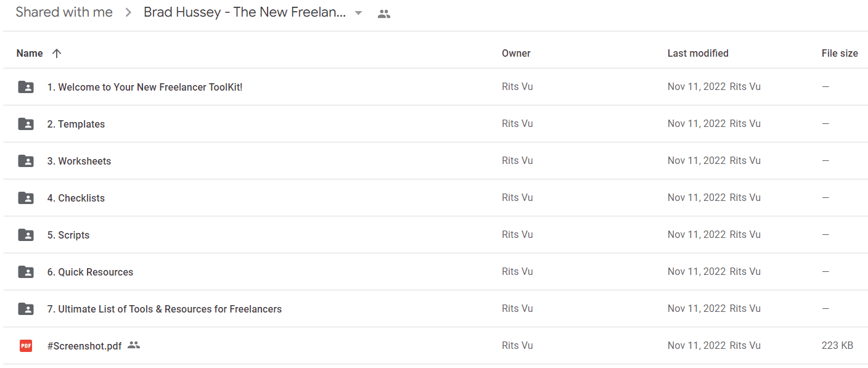Click the shared people icon beside #Screenshot.pdf
Viewport: 868px width, 368px height.
(134, 345)
